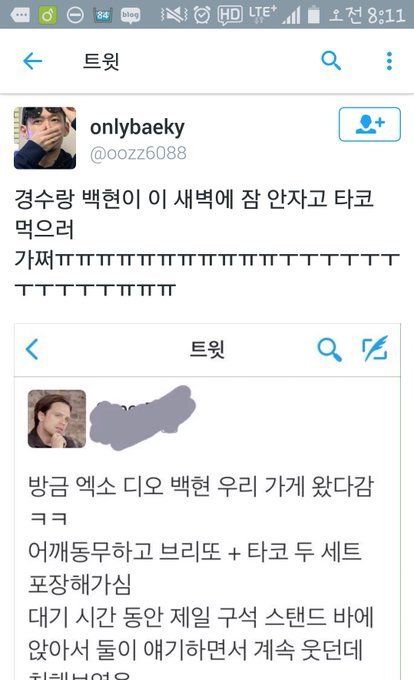Click the magnifier icon in embedded tweet header
The height and width of the screenshot is (680, 414).
pyautogui.click(x=329, y=350)
